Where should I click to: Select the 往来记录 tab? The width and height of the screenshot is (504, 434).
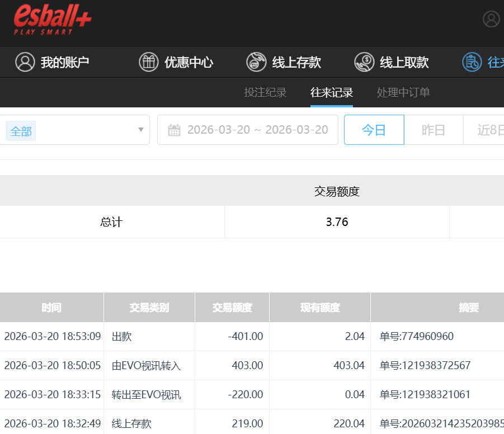[x=332, y=93]
